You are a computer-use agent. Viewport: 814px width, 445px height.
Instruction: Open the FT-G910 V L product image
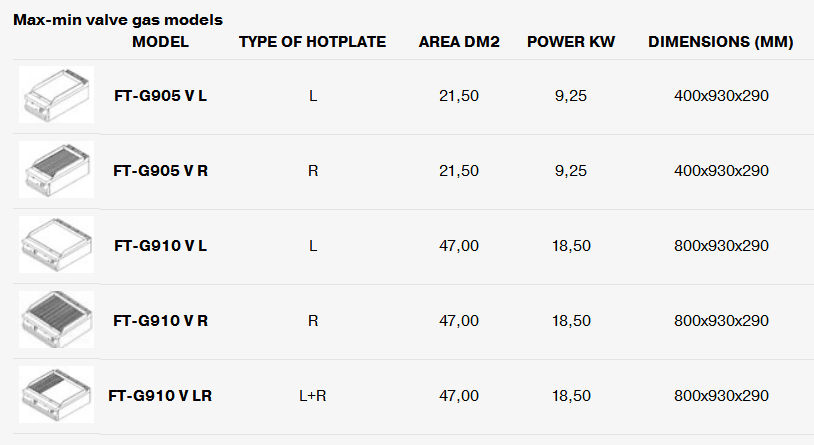57,245
